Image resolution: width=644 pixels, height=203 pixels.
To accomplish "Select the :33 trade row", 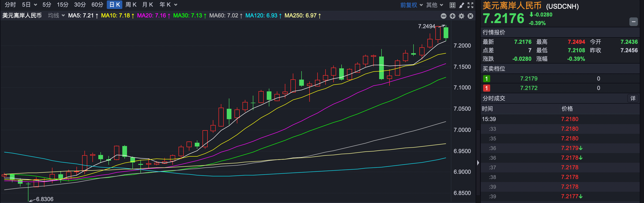I will click(x=560, y=129).
